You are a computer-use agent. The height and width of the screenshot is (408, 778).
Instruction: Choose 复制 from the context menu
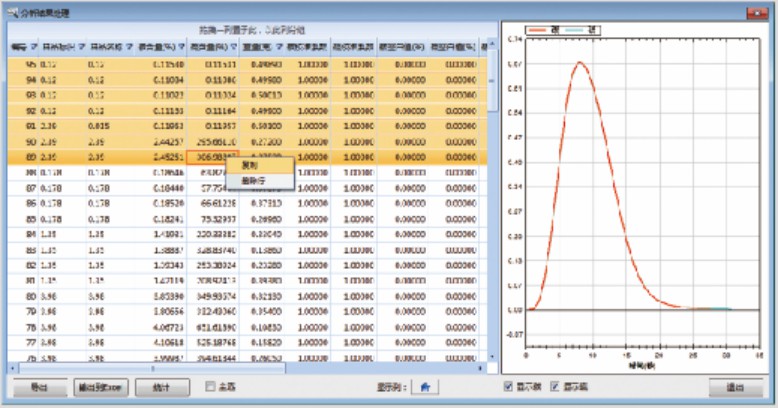[248, 166]
